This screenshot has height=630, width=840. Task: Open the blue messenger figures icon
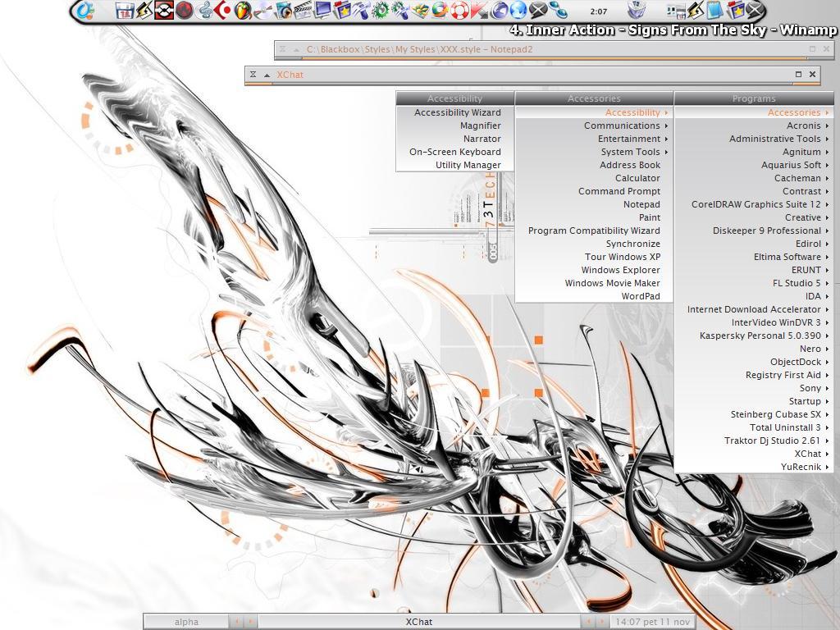558,10
